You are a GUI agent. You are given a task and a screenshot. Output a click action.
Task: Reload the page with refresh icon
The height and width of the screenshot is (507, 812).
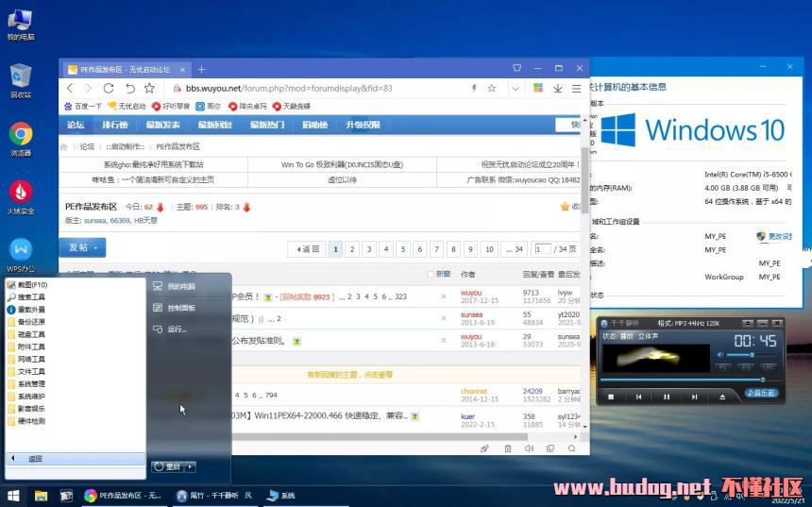coord(109,88)
